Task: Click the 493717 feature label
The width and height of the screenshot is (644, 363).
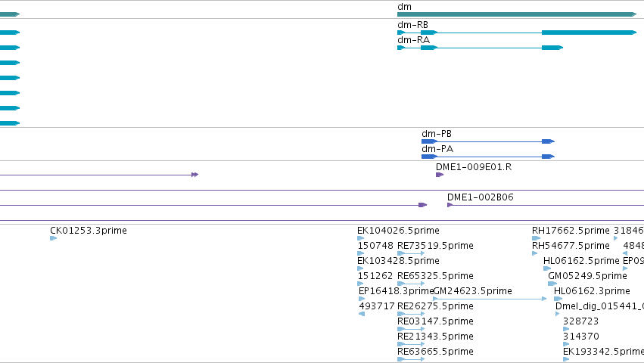Action: click(x=377, y=306)
